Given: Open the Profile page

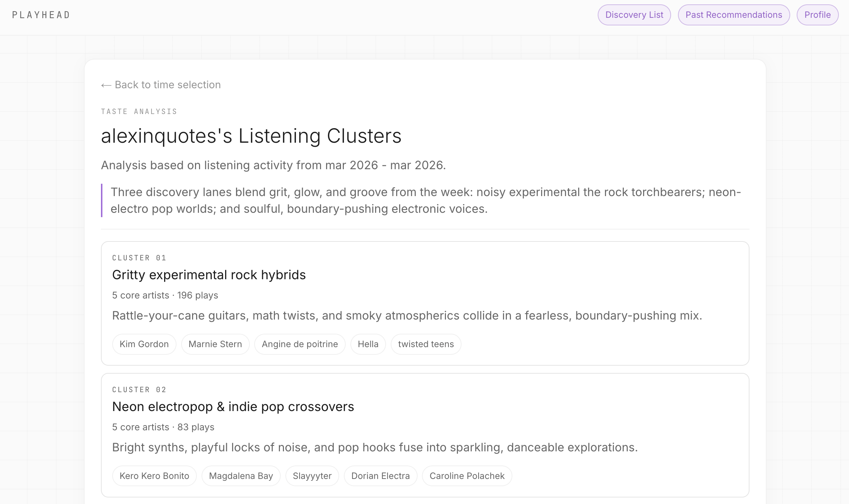Looking at the screenshot, I should click(817, 15).
